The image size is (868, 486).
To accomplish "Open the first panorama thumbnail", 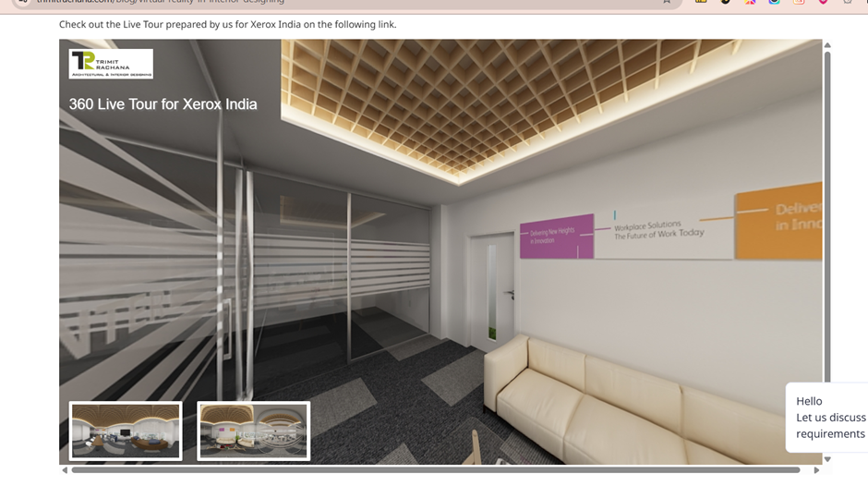I will pyautogui.click(x=126, y=431).
